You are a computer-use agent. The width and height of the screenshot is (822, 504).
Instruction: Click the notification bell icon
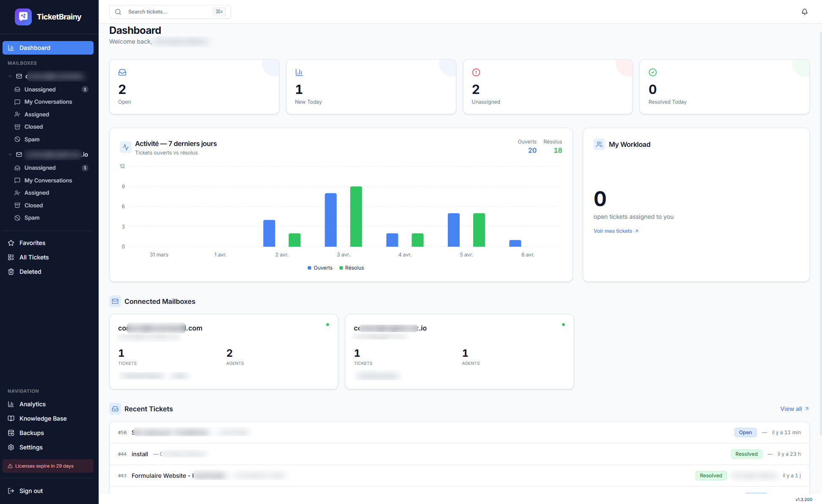[804, 12]
